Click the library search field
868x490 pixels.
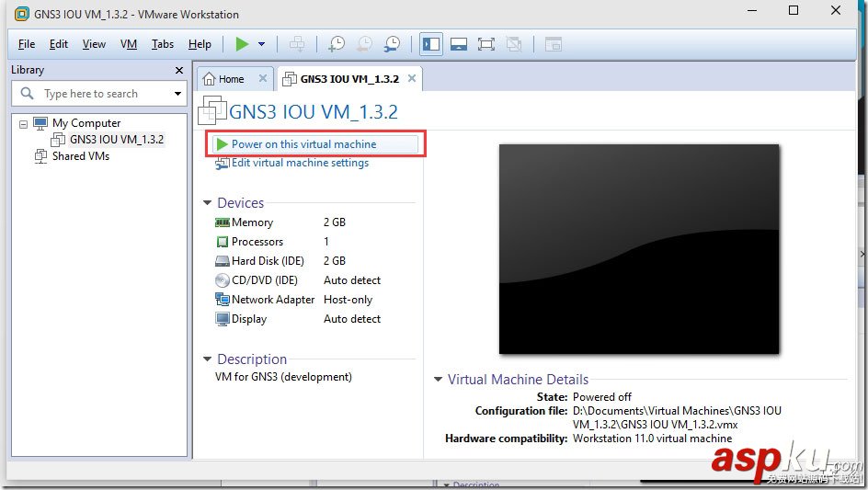point(99,94)
